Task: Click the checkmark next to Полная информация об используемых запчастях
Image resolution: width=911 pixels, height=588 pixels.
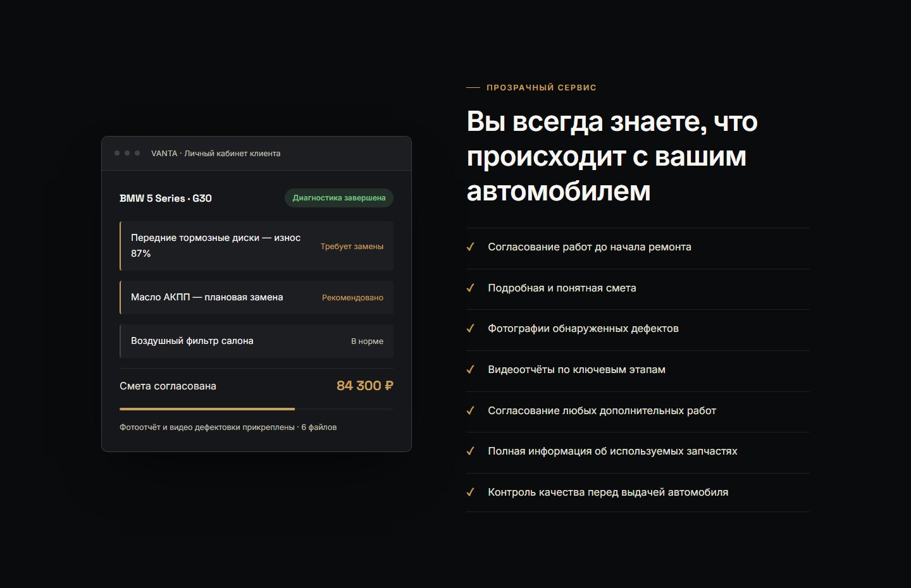Action: coord(470,451)
